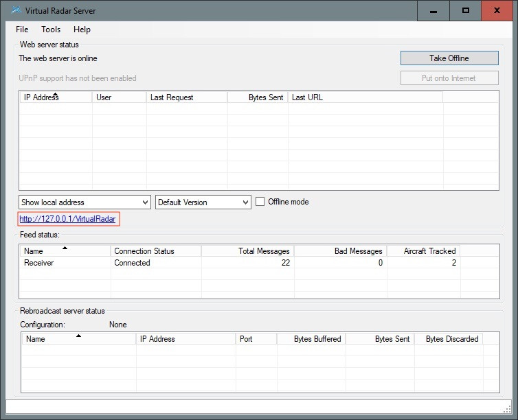This screenshot has height=420, width=518.
Task: Click the web server is online status text
Action: (x=58, y=58)
